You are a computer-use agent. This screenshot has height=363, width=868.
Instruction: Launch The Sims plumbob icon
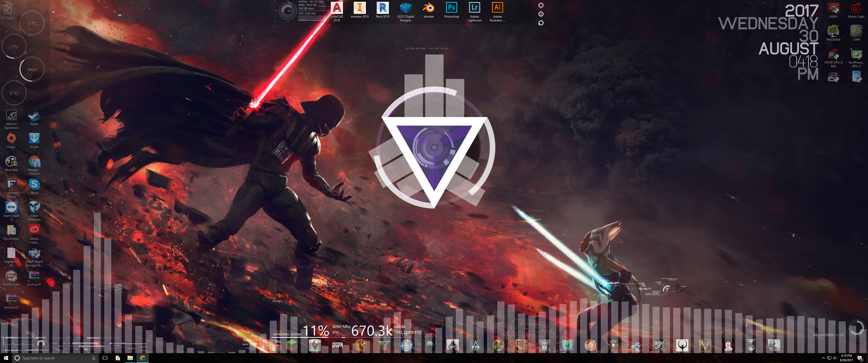coord(568,346)
